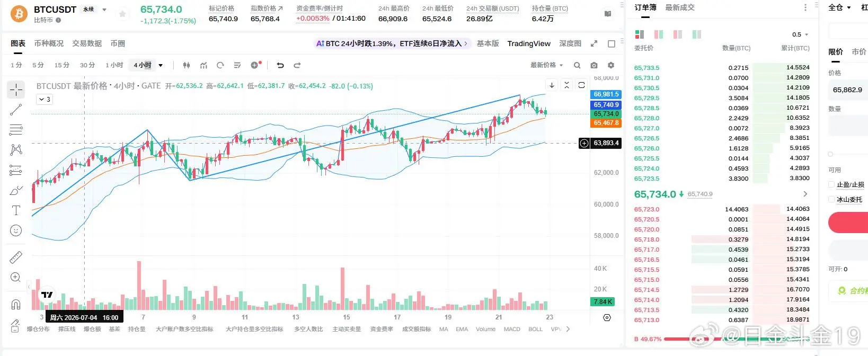
Task: Collapse the 3 indicators legend chevron
Action: click(45, 99)
